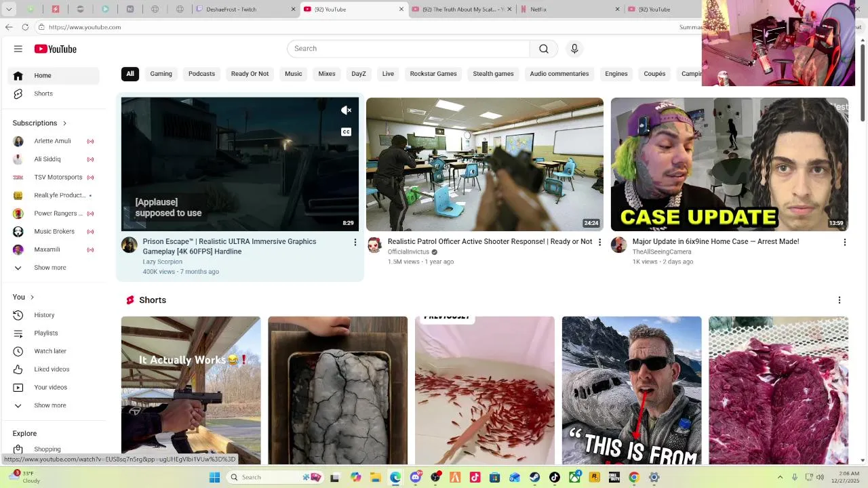Open Your videos page
Viewport: 868px width, 488px height.
pyautogui.click(x=54, y=388)
